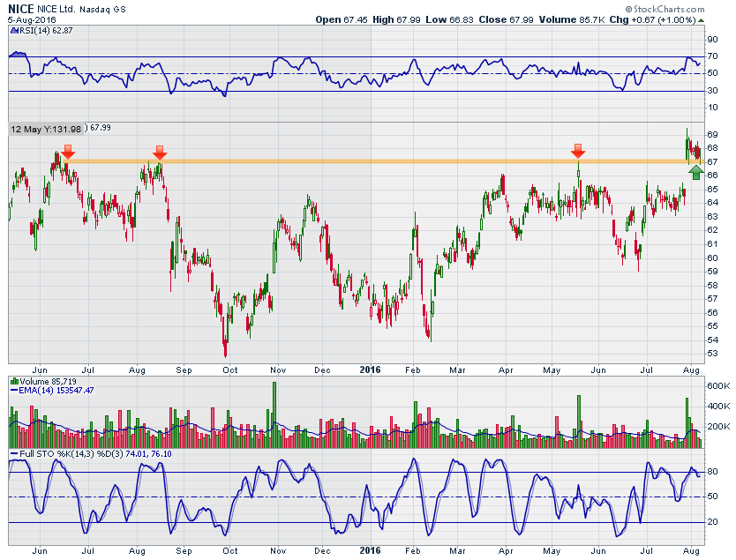736x560 pixels.
Task: Click the RSI(14) 62.87 label
Action: pos(46,31)
